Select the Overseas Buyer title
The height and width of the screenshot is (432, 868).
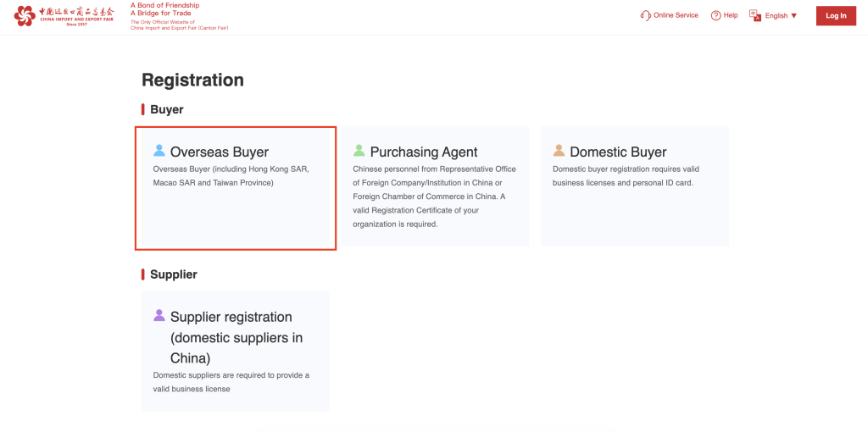coord(220,152)
